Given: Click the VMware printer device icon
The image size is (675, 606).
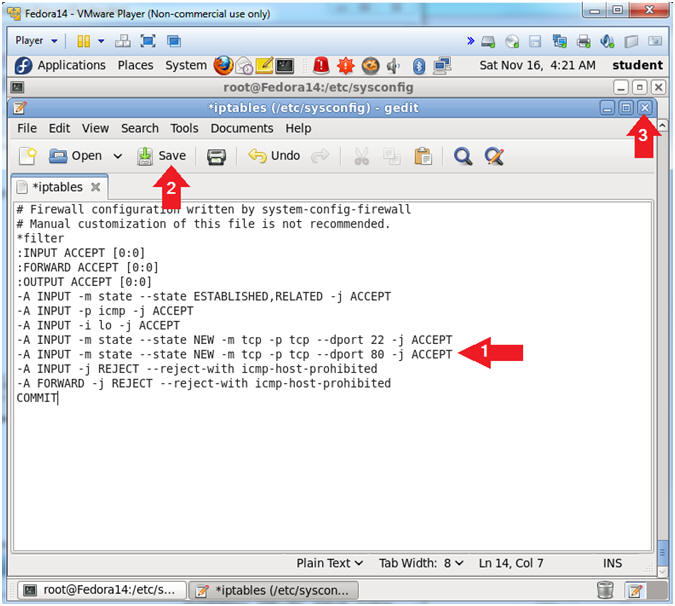Looking at the screenshot, I should [583, 42].
